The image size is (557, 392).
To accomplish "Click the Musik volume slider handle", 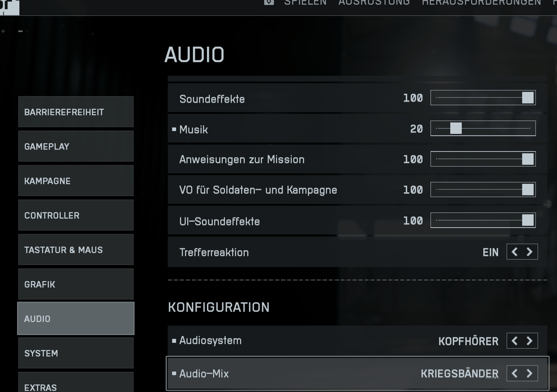I will [x=456, y=129].
